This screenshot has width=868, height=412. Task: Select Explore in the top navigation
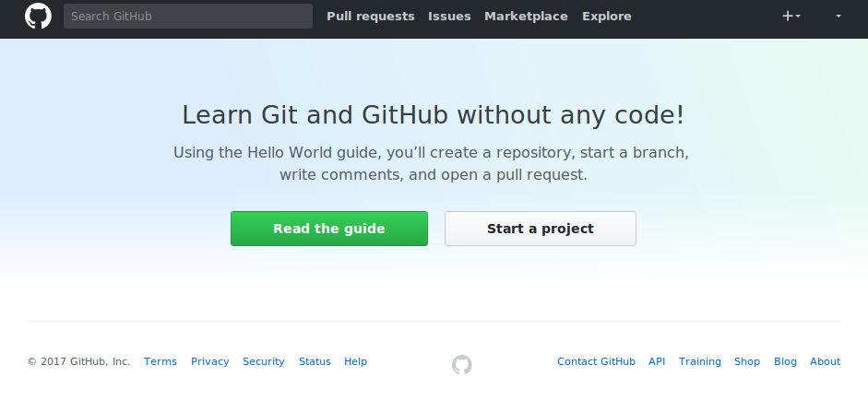click(x=607, y=16)
